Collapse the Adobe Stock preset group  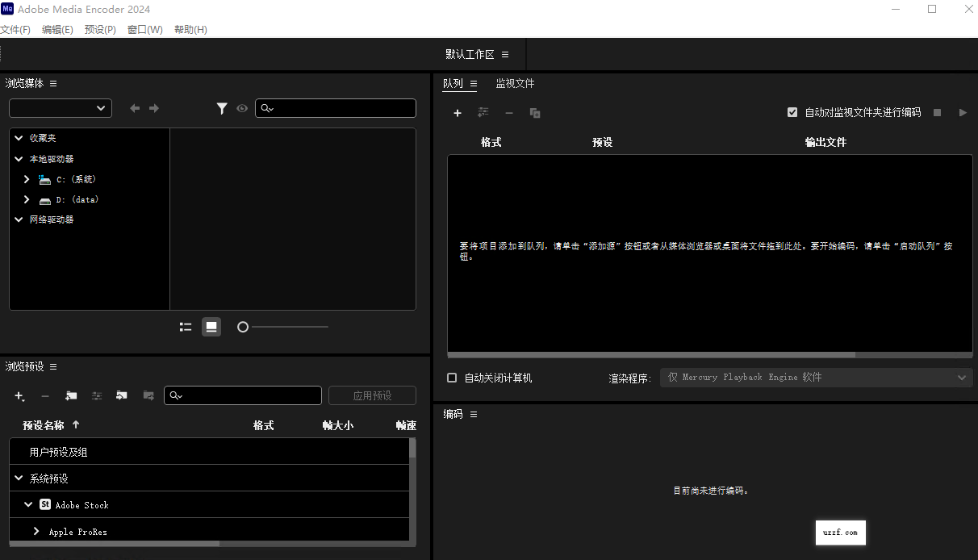[x=27, y=504]
